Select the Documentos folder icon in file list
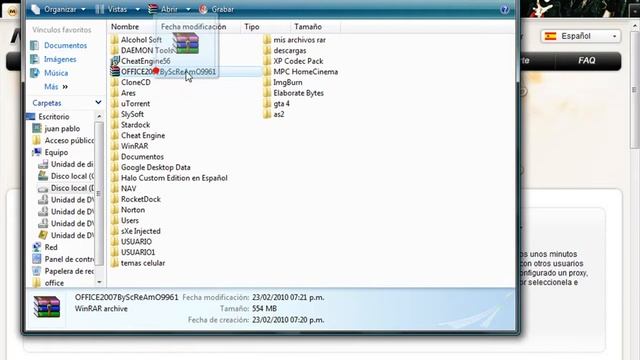640x360 pixels. pos(115,157)
